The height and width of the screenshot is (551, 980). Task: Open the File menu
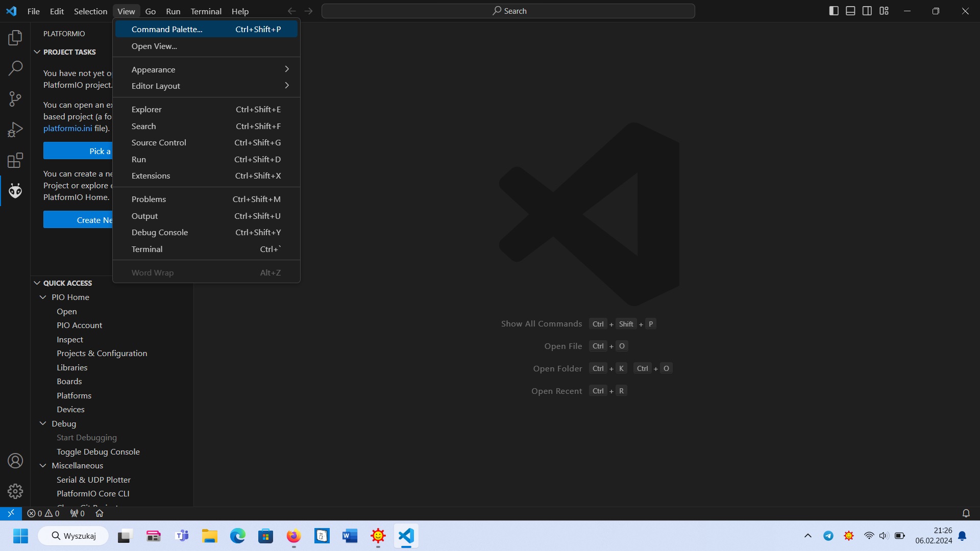(x=34, y=11)
